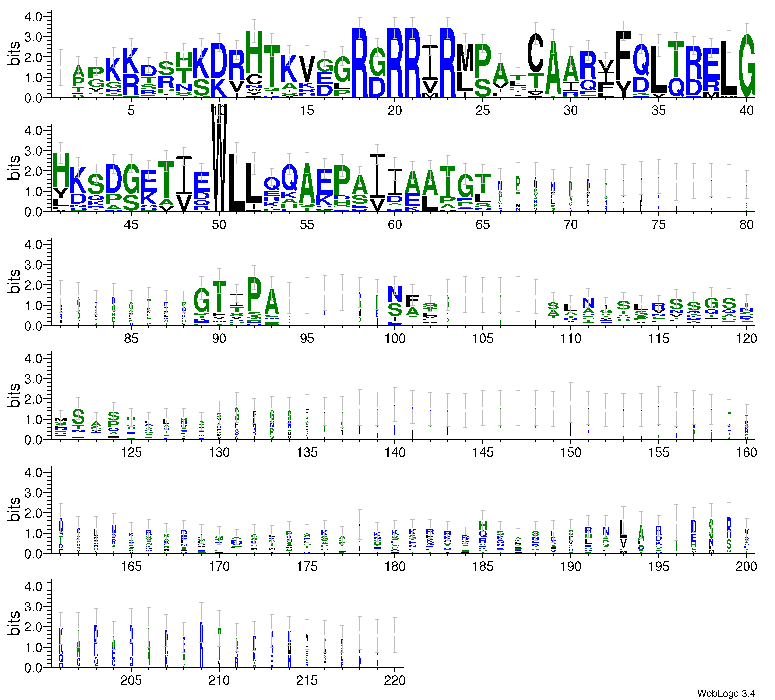Click the black F at position 33
Viewport: 775px width, 700px height.
click(x=624, y=56)
